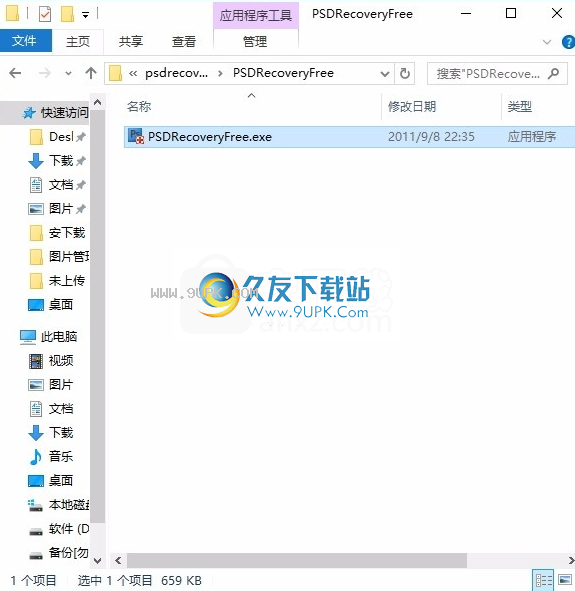Click the search magnifier icon
575x591 pixels.
pos(553,73)
